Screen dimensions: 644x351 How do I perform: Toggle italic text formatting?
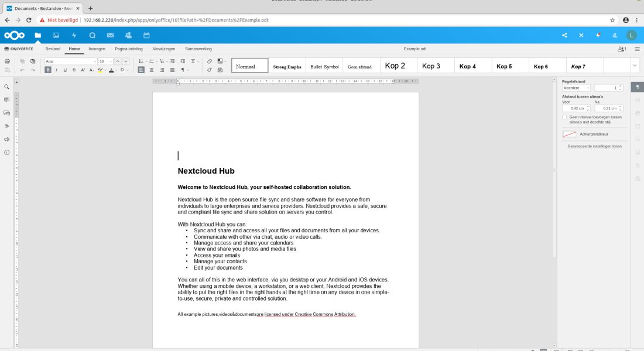click(x=57, y=70)
